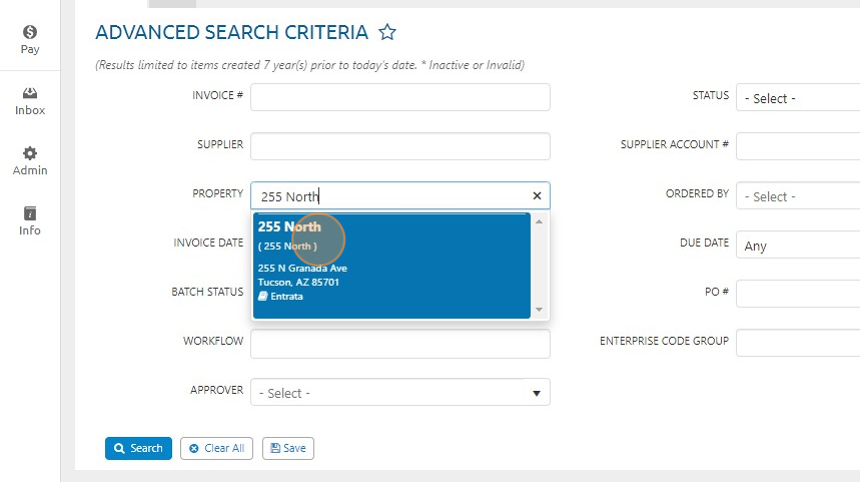
Task: Open the Due Date Any dropdown
Action: [798, 245]
